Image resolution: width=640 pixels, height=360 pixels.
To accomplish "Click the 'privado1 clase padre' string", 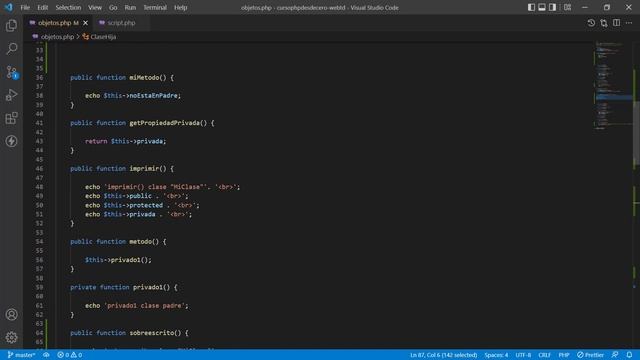I will point(144,306).
